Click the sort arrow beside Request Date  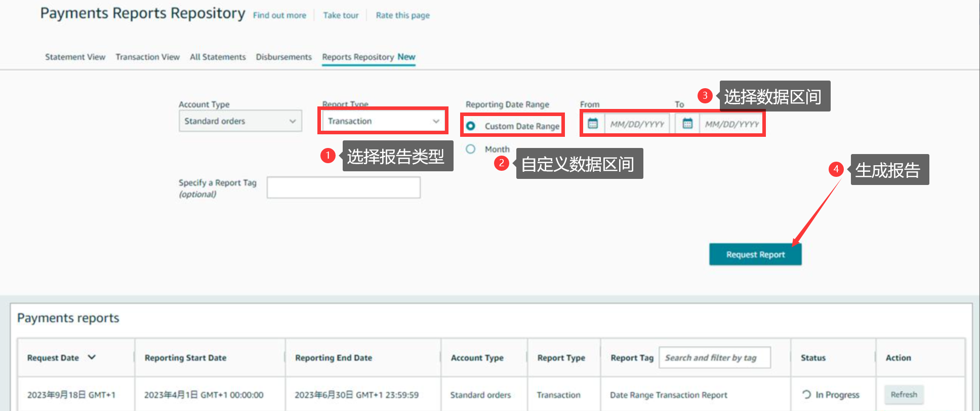92,357
